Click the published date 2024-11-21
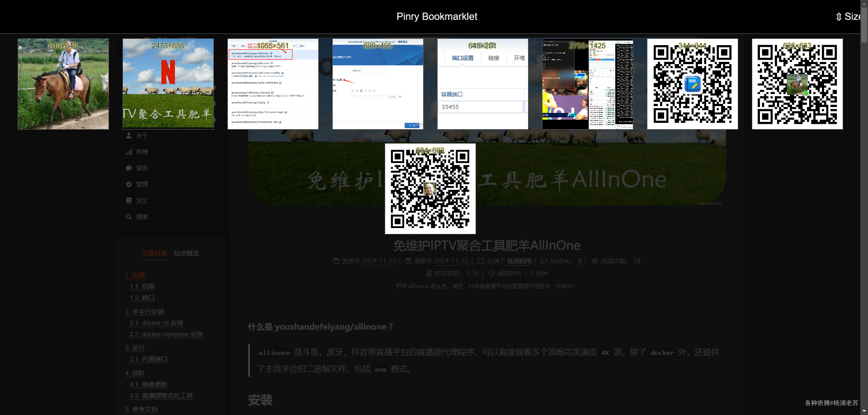868x415 pixels. click(x=379, y=261)
